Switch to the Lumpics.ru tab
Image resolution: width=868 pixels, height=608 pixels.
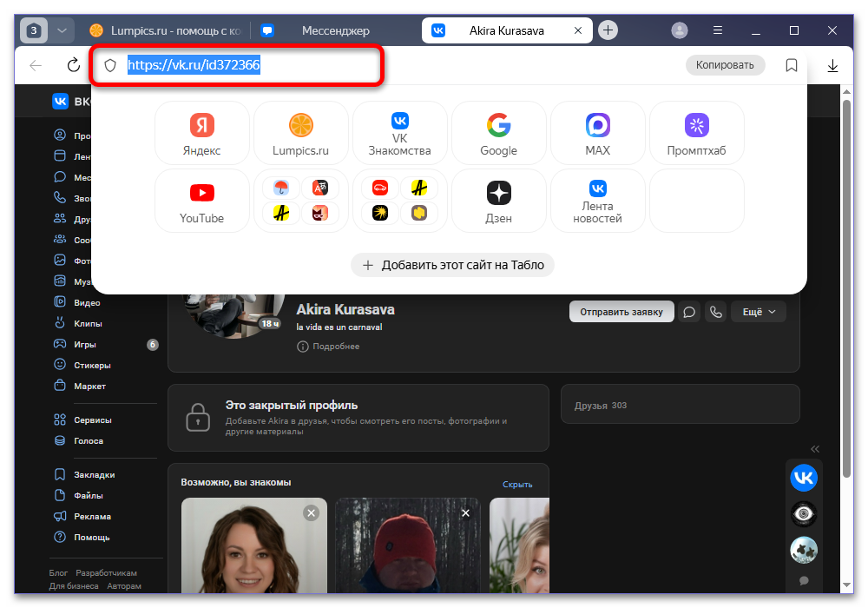[x=166, y=30]
